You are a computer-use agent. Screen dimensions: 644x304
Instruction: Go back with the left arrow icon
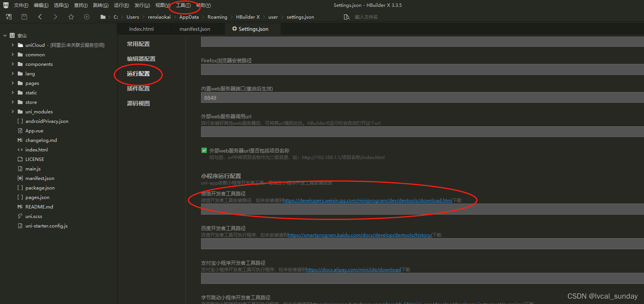point(40,17)
